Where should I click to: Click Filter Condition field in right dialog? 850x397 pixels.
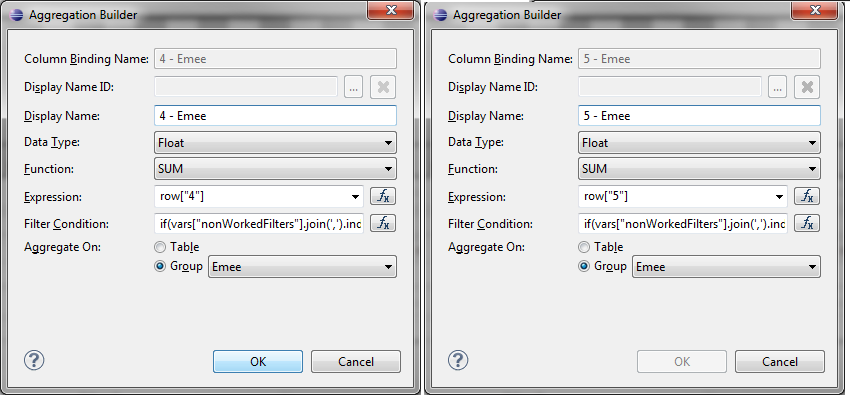click(682, 223)
